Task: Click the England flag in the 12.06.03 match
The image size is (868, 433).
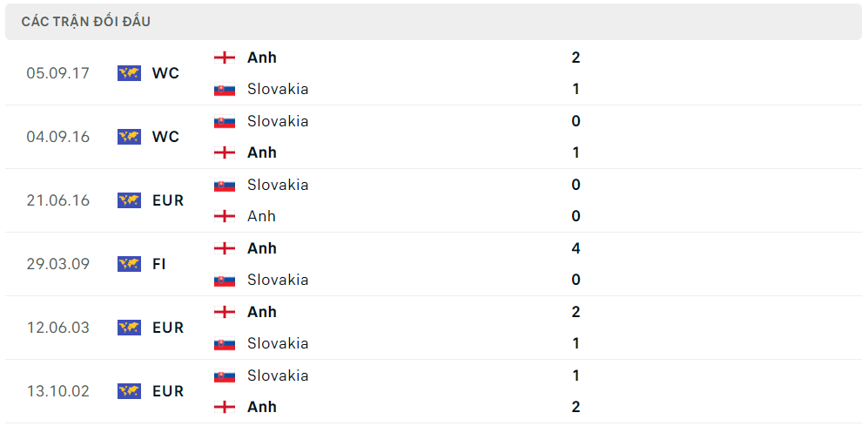Action: tap(225, 312)
